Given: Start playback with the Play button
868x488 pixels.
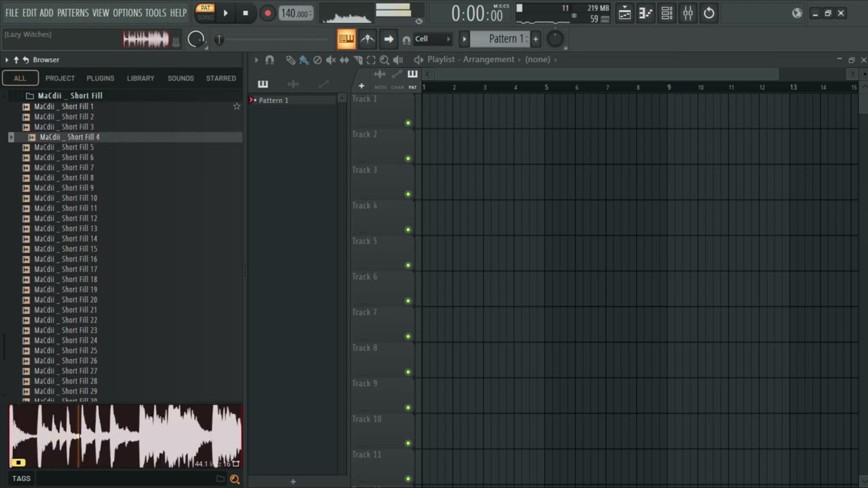Looking at the screenshot, I should coord(225,13).
